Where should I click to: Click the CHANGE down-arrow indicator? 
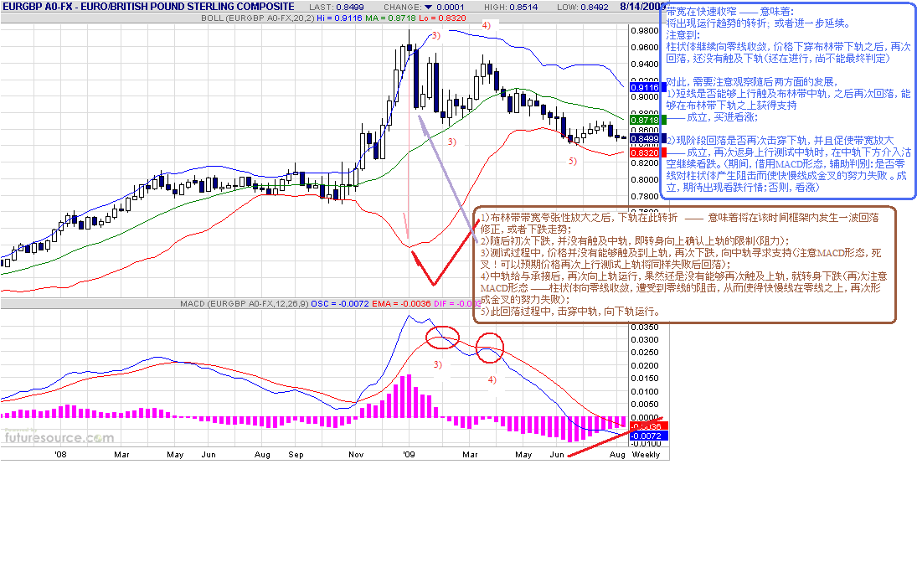point(428,7)
